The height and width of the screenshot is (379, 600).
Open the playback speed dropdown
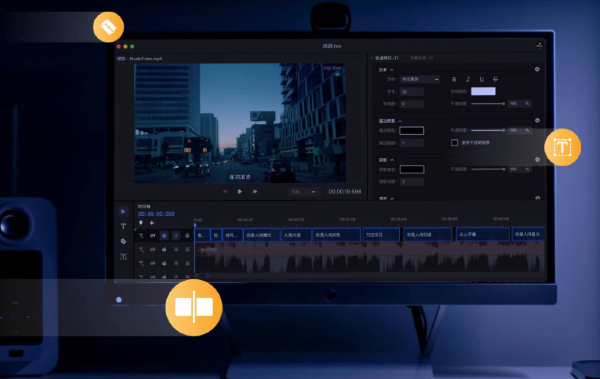coord(303,191)
